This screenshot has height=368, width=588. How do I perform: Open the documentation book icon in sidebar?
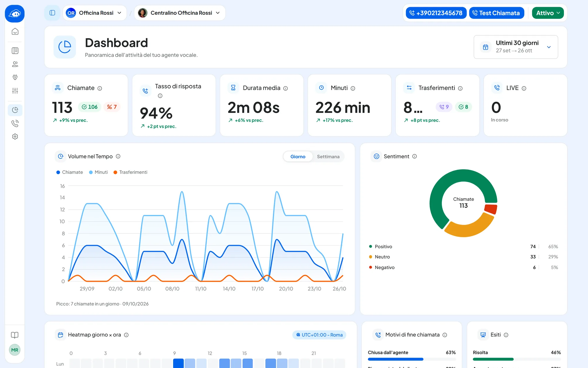click(15, 335)
